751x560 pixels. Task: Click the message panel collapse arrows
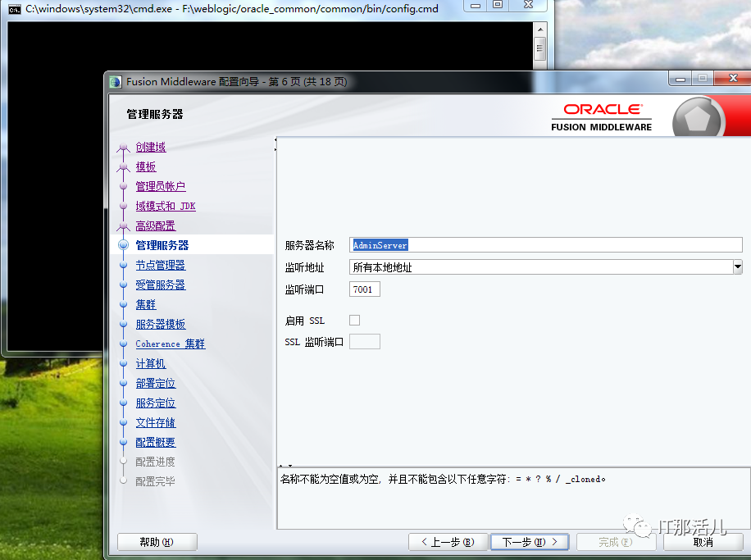click(x=285, y=466)
